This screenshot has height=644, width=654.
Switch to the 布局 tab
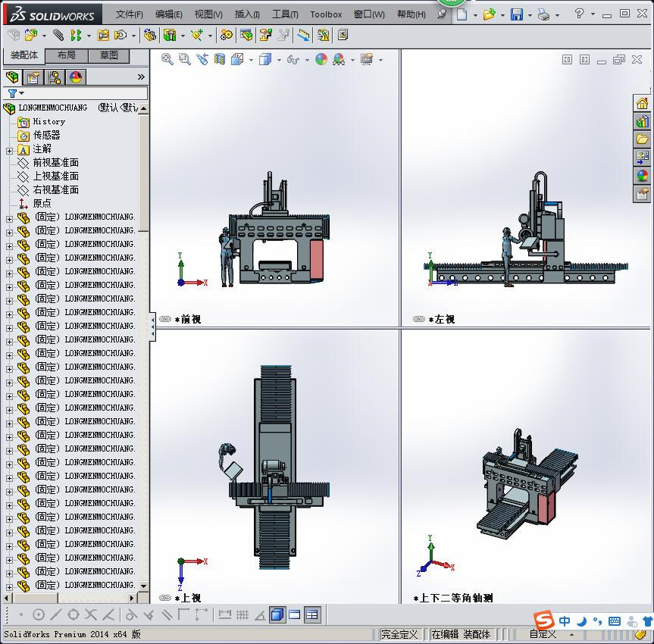(67, 55)
